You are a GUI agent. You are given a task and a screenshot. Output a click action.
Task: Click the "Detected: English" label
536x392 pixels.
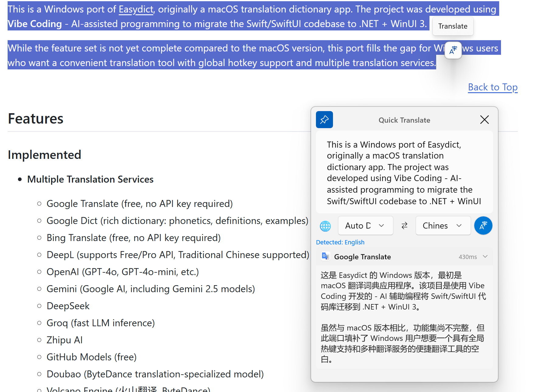[340, 242]
